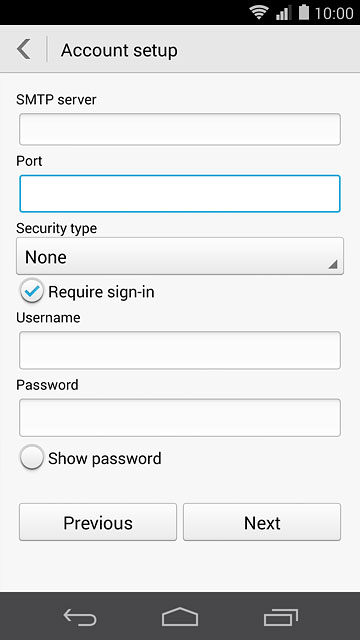Go to the Previous setup step

(x=98, y=522)
